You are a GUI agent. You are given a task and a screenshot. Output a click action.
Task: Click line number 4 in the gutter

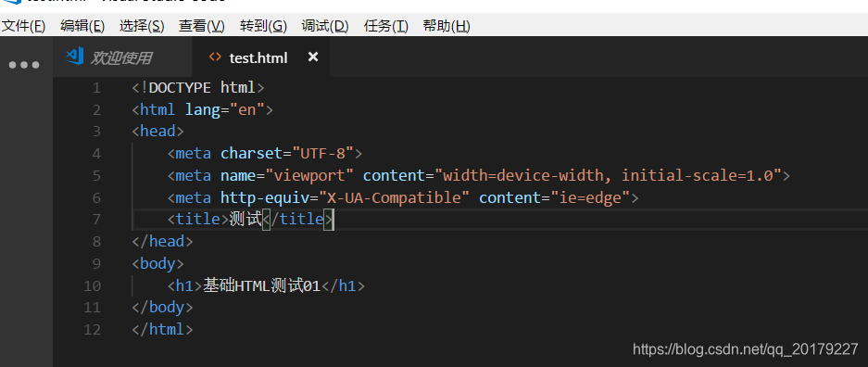(x=97, y=153)
